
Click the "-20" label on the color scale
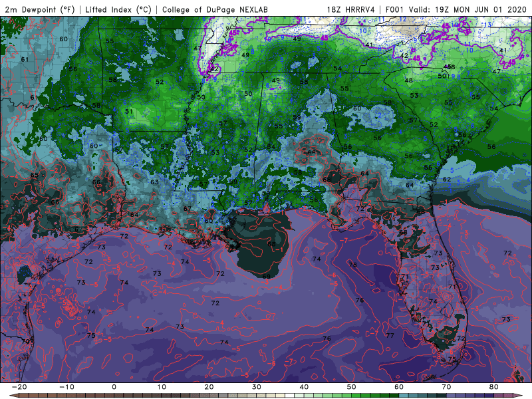click(x=19, y=387)
